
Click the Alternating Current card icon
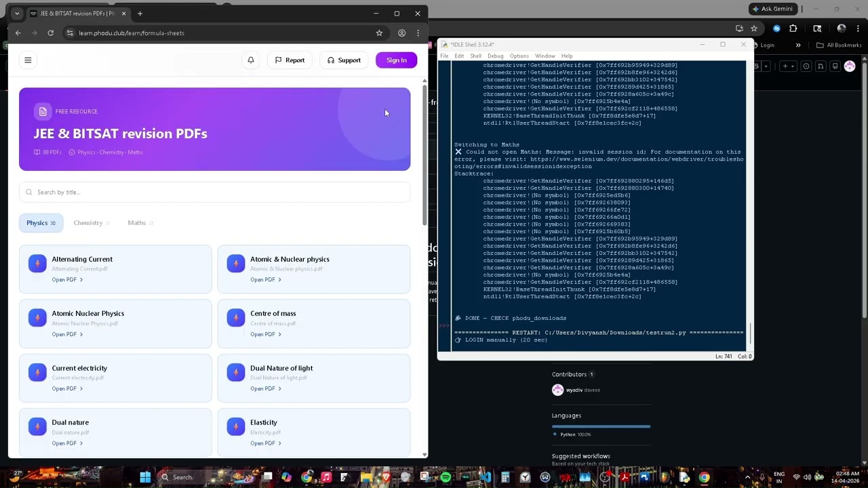[x=37, y=263]
